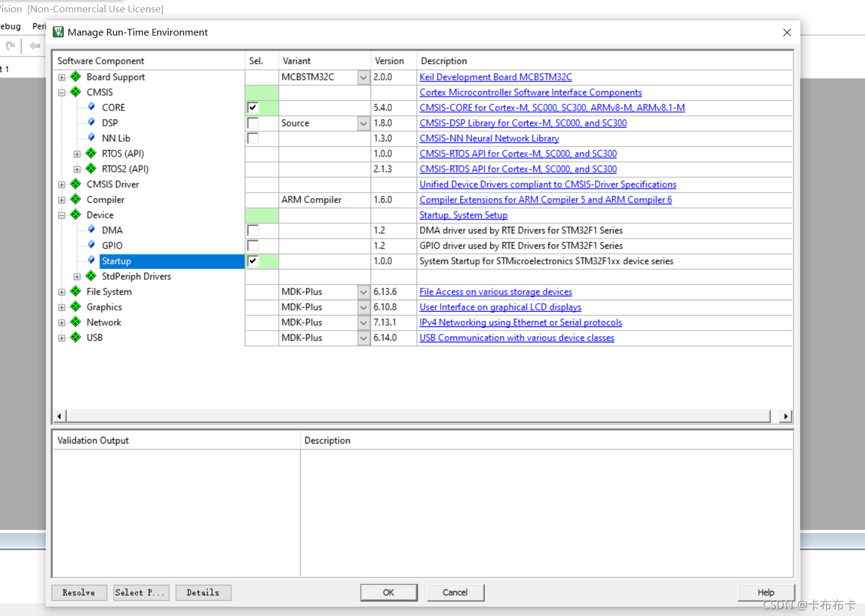Uncheck the CORE component checkbox
This screenshot has width=865, height=616.
pyautogui.click(x=253, y=107)
